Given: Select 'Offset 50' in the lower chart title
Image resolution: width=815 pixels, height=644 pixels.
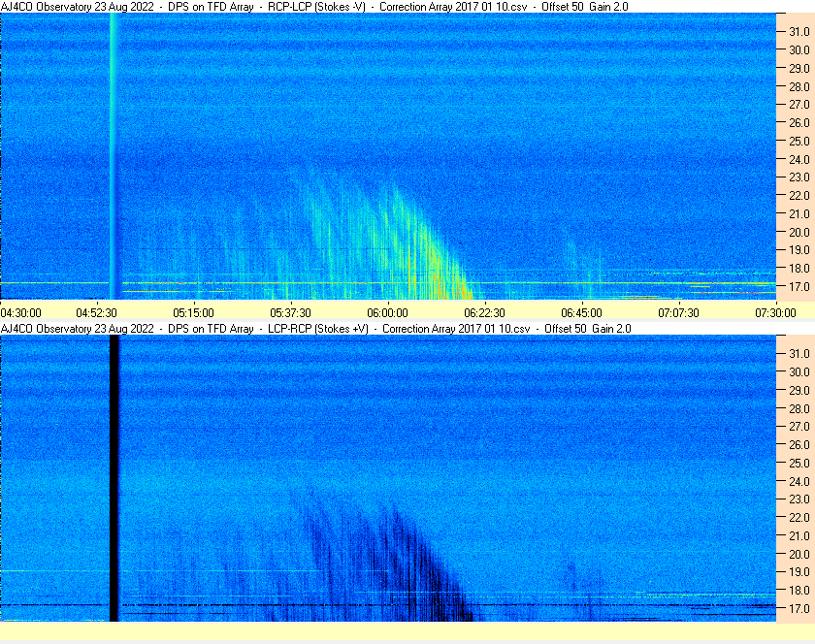Looking at the screenshot, I should 565,329.
